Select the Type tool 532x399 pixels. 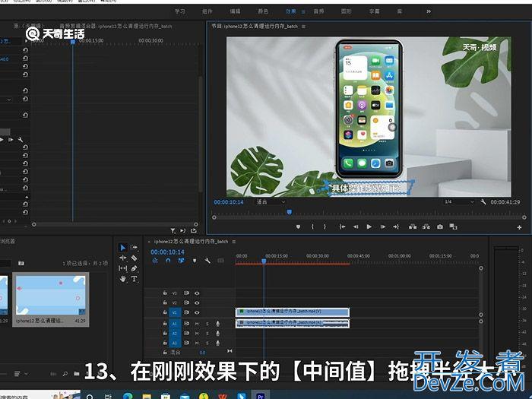click(134, 279)
